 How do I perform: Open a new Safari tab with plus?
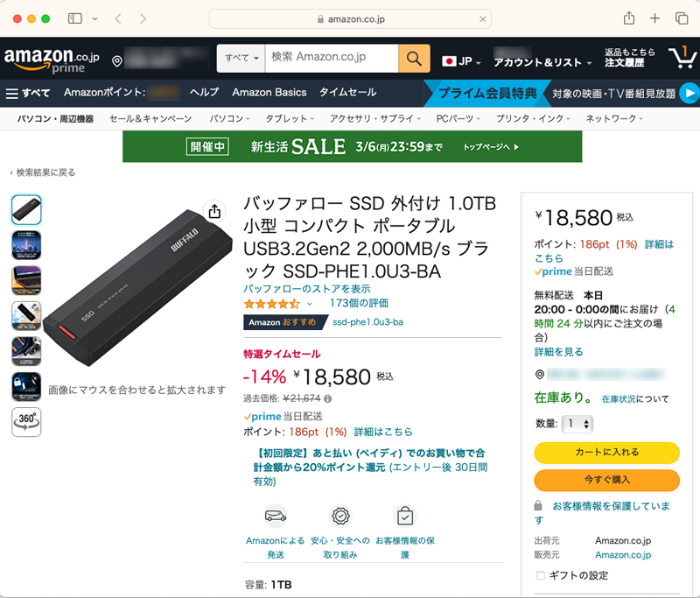click(x=654, y=18)
